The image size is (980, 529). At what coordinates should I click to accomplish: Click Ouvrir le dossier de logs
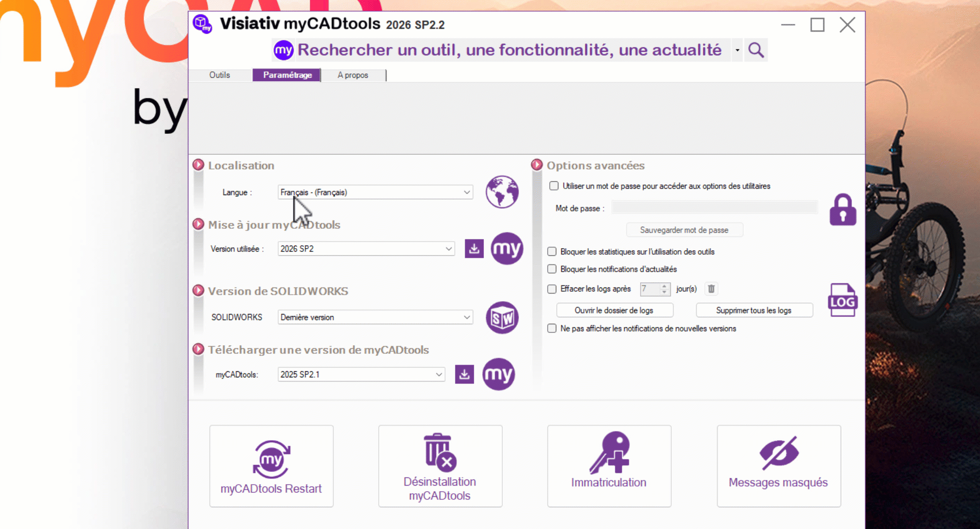(614, 310)
